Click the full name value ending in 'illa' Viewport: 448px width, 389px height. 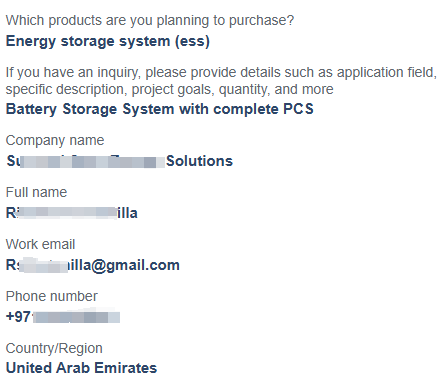pyautogui.click(x=72, y=213)
